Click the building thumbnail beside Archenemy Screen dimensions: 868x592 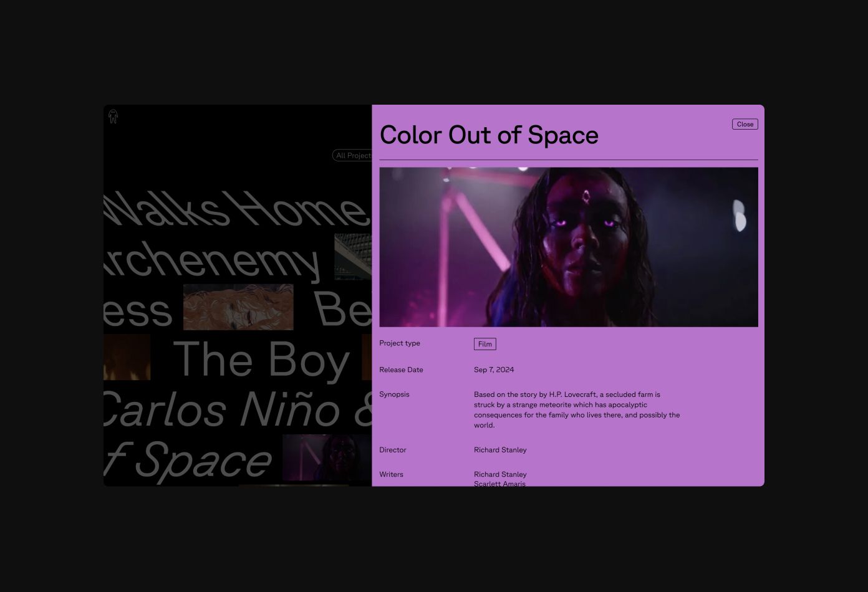pos(353,257)
